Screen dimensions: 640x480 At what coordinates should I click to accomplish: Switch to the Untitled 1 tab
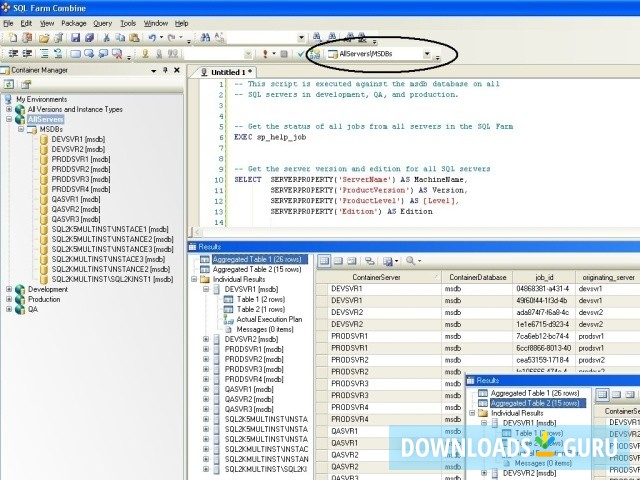[x=230, y=72]
